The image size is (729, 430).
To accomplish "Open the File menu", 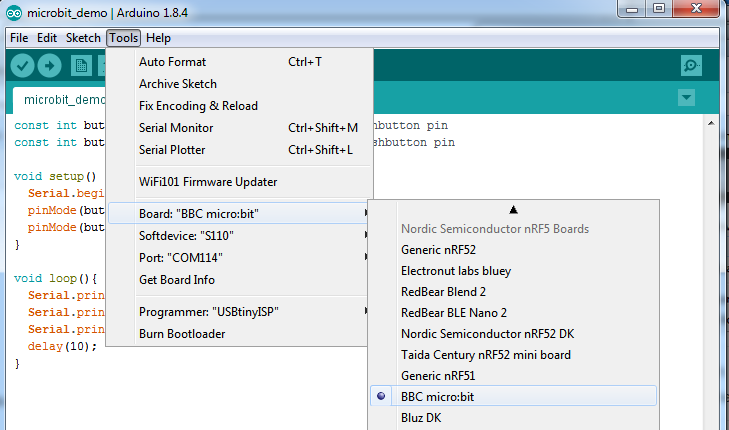I will tap(19, 38).
